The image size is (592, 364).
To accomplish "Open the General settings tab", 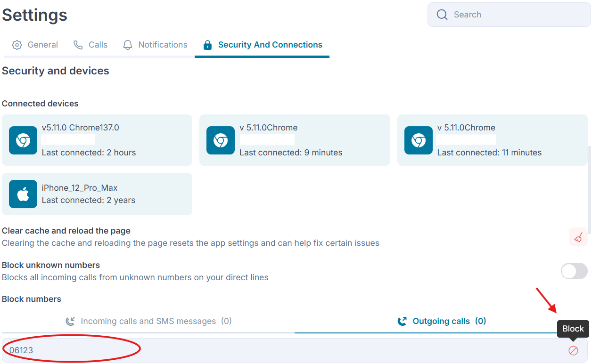I will (35, 45).
